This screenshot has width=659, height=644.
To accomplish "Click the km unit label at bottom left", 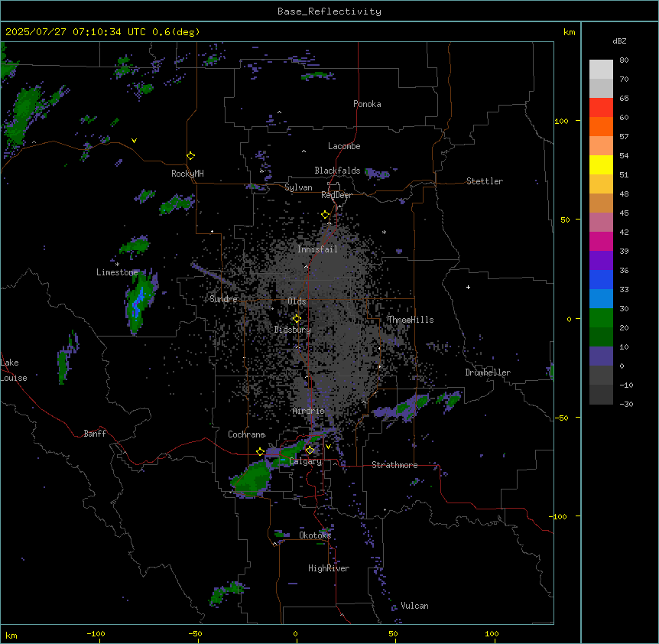I will [x=11, y=635].
